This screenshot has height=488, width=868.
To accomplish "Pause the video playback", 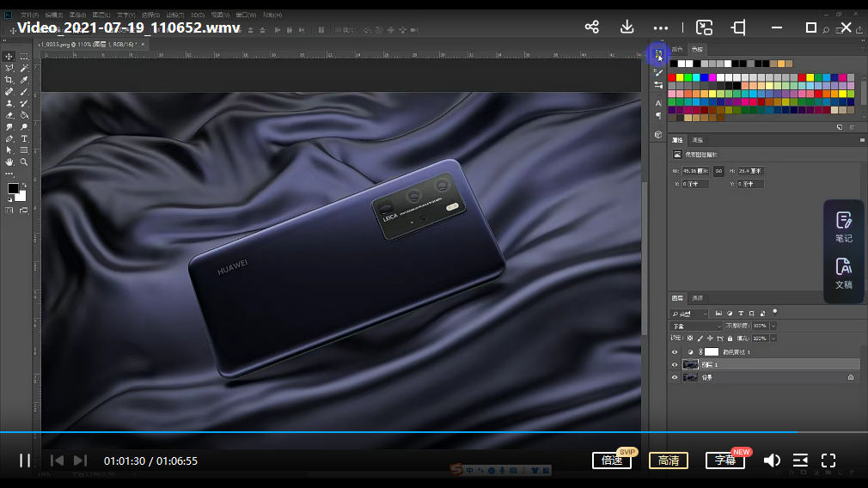I will [25, 461].
